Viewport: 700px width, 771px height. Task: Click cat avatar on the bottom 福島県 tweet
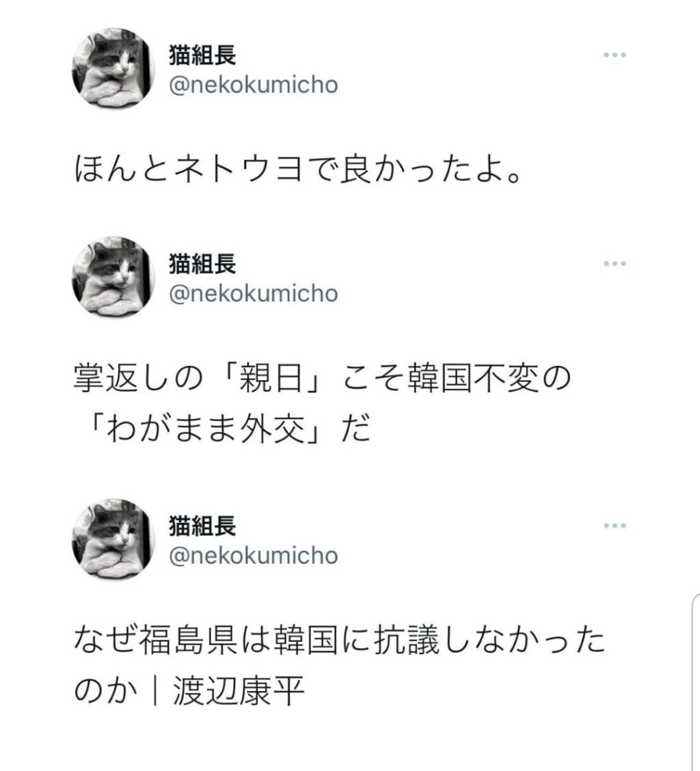click(x=109, y=540)
